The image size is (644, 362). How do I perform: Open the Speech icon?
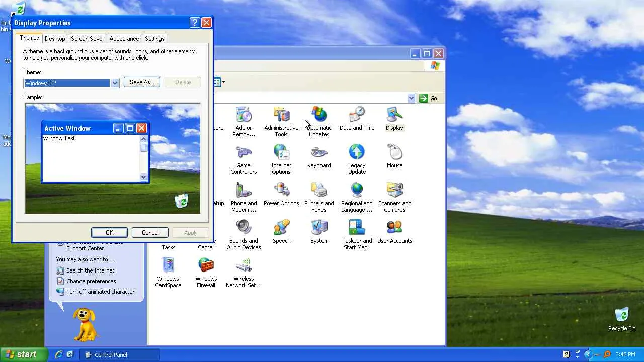(281, 232)
